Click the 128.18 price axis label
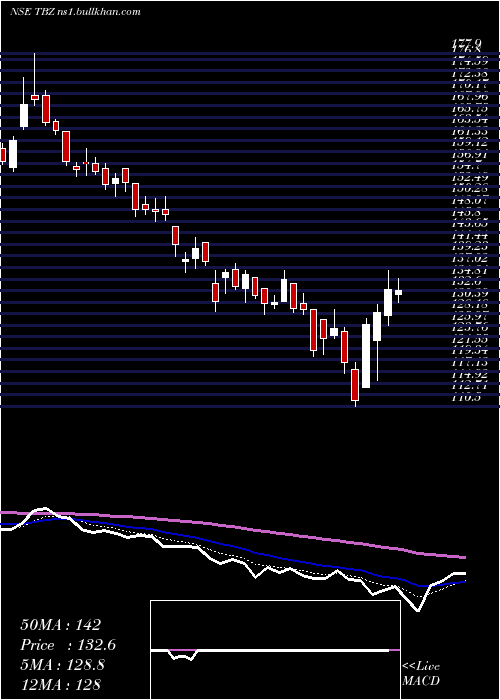The height and width of the screenshot is (700, 500). 470,305
